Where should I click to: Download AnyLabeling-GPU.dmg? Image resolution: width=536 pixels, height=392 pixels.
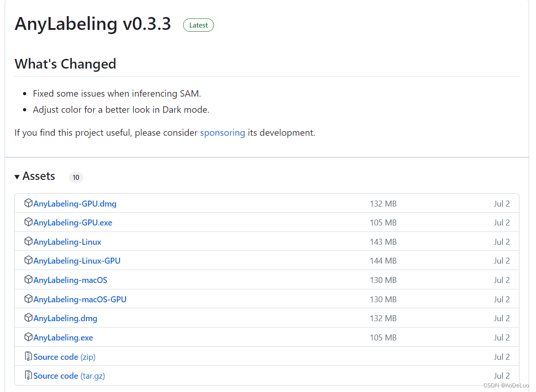[x=75, y=204]
